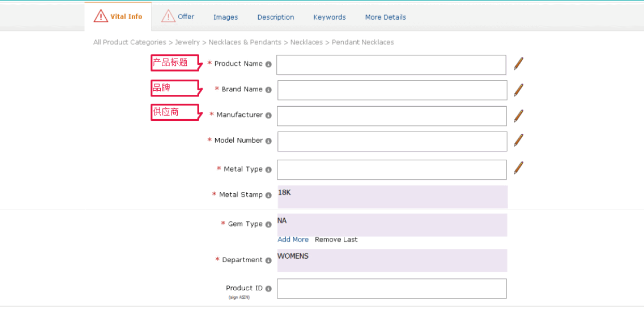Click 'All Product Categories' breadcrumb text
The image size is (644, 311).
point(130,43)
